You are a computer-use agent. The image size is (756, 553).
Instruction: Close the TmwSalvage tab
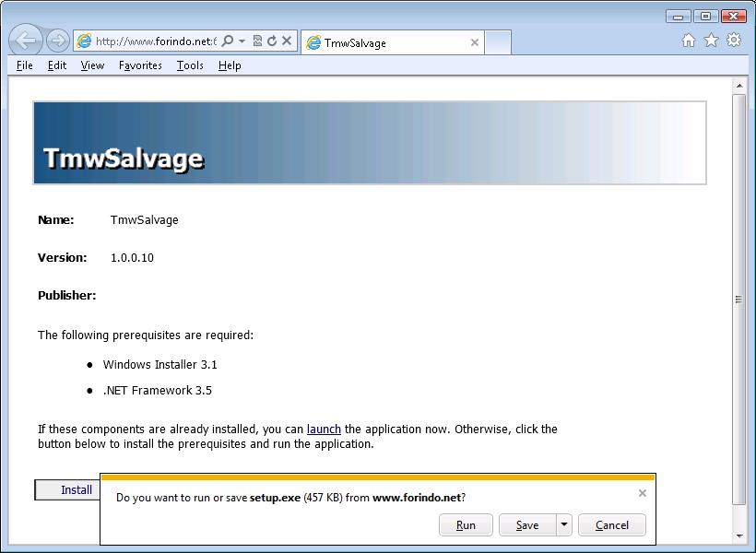click(475, 42)
